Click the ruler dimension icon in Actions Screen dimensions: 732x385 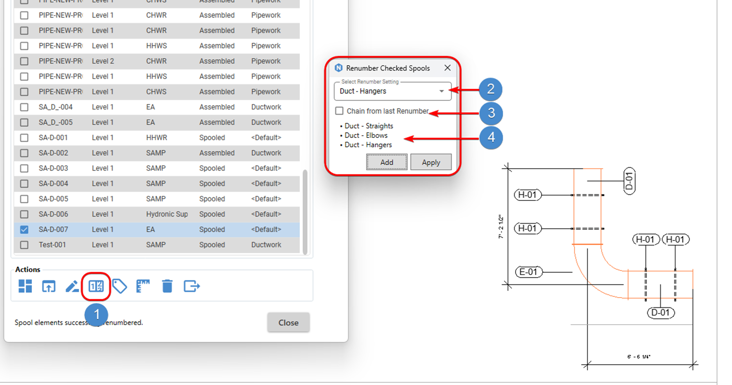tap(143, 286)
